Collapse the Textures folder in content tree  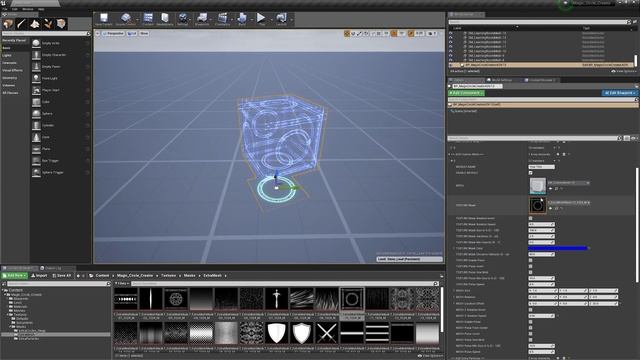pyautogui.click(x=7, y=315)
